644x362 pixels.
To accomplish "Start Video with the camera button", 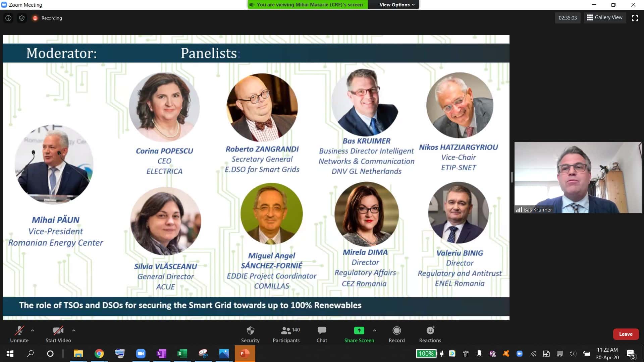I will coord(58,334).
